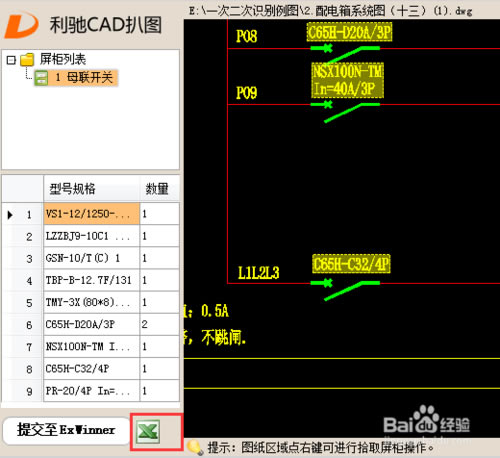The width and height of the screenshot is (500, 458).
Task: Click the C65H-C32/4P label in drawing
Action: tap(351, 264)
